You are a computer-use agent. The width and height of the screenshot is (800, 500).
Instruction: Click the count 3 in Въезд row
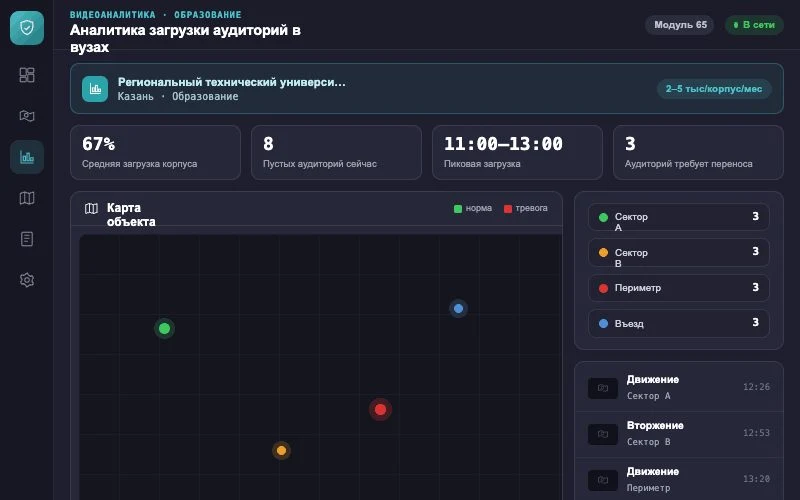click(755, 322)
